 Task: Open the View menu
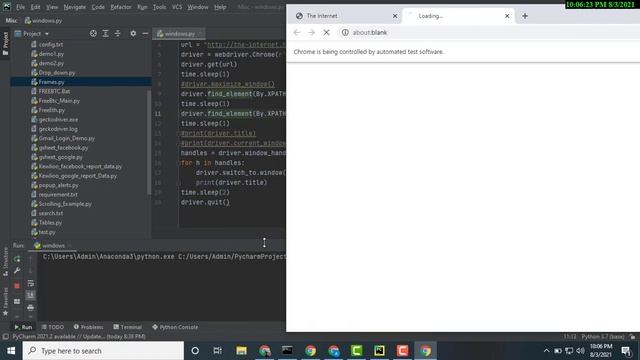52,7
